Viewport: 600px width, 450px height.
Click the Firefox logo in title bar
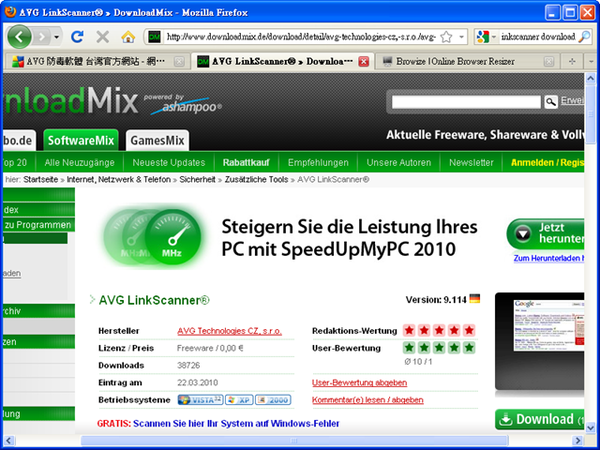10,12
